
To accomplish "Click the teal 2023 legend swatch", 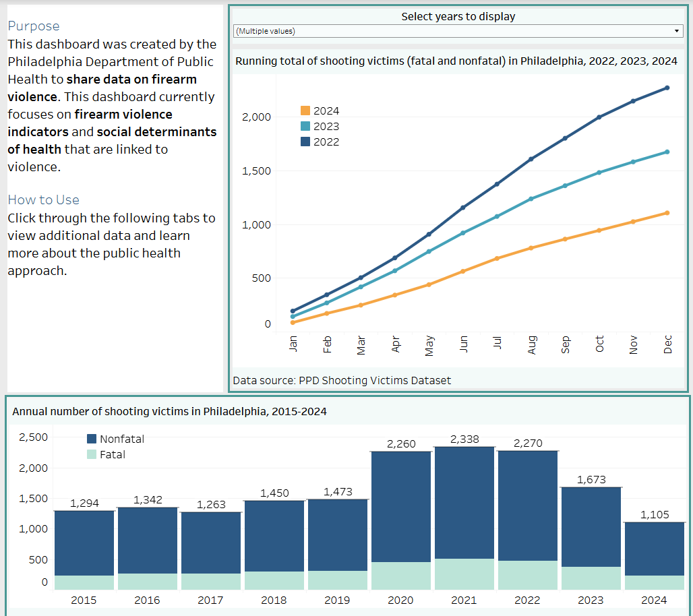I will click(x=305, y=126).
